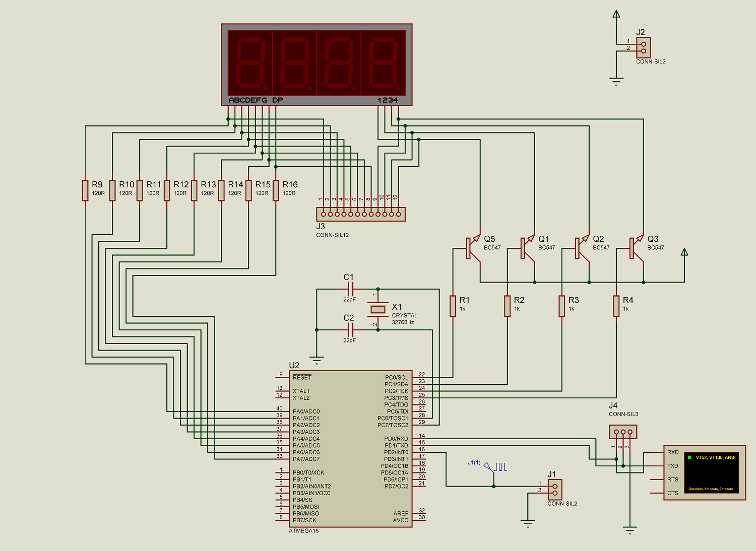Click the 'PB7/SCK' pin label
This screenshot has height=551, width=756.
pyautogui.click(x=304, y=520)
